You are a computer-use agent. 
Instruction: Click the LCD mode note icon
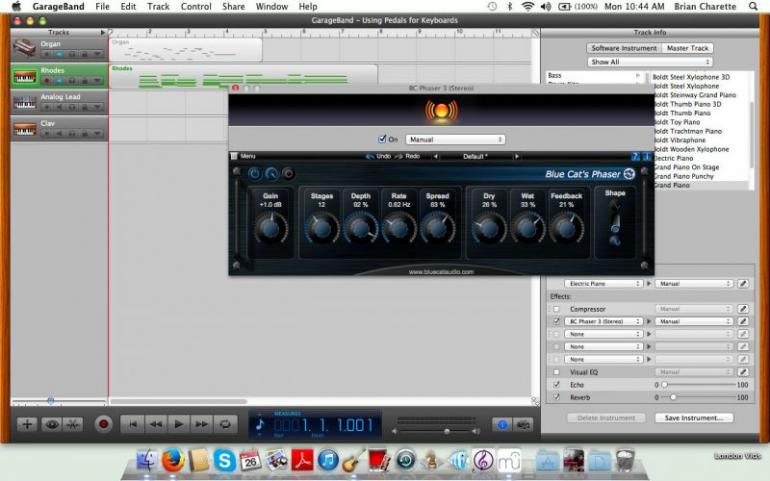click(x=260, y=424)
